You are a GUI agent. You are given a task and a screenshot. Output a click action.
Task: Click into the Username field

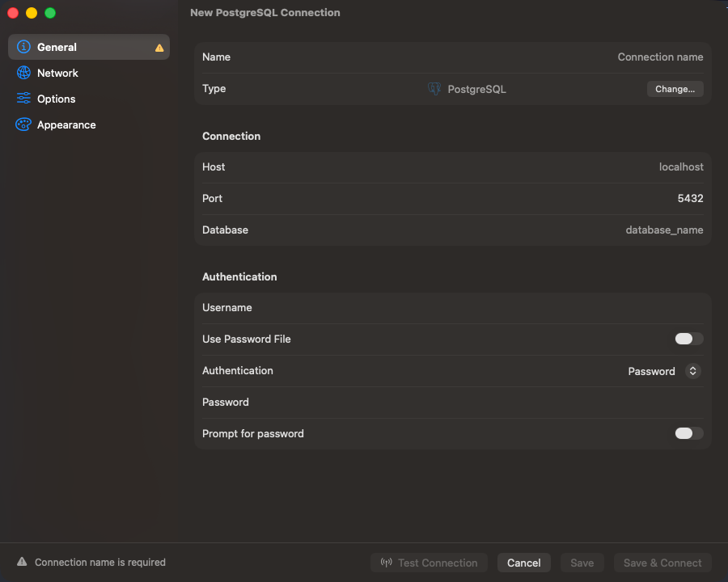[x=453, y=308]
